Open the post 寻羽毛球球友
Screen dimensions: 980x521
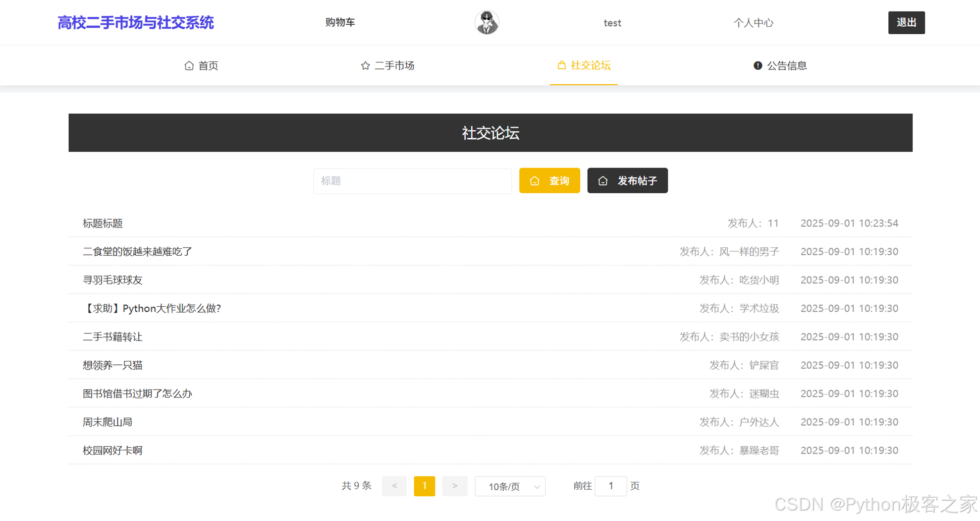(x=112, y=280)
